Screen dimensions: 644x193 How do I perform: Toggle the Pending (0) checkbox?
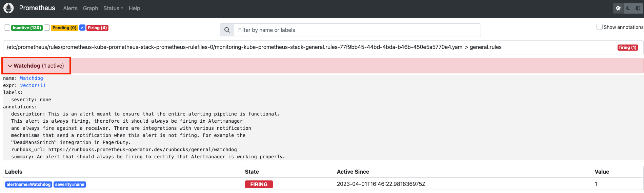coord(47,28)
